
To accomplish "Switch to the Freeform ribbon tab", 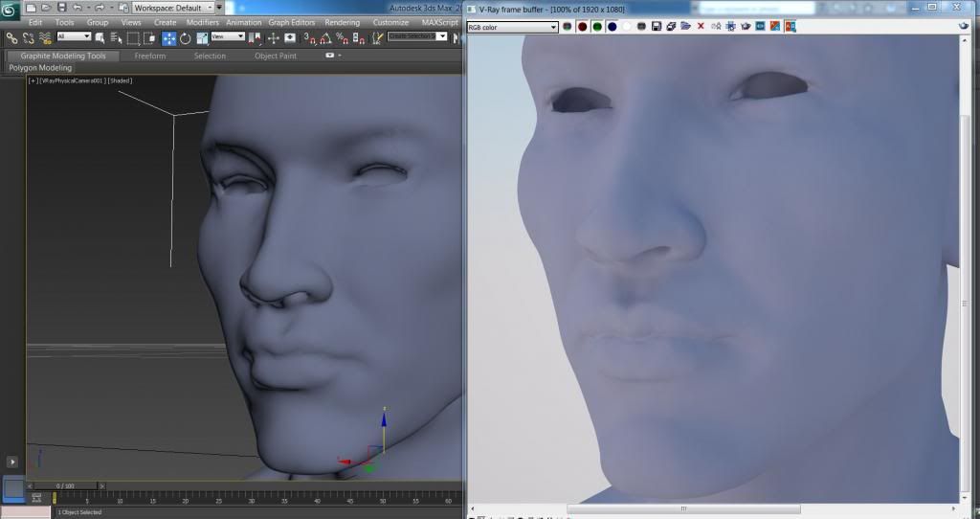I will click(149, 56).
